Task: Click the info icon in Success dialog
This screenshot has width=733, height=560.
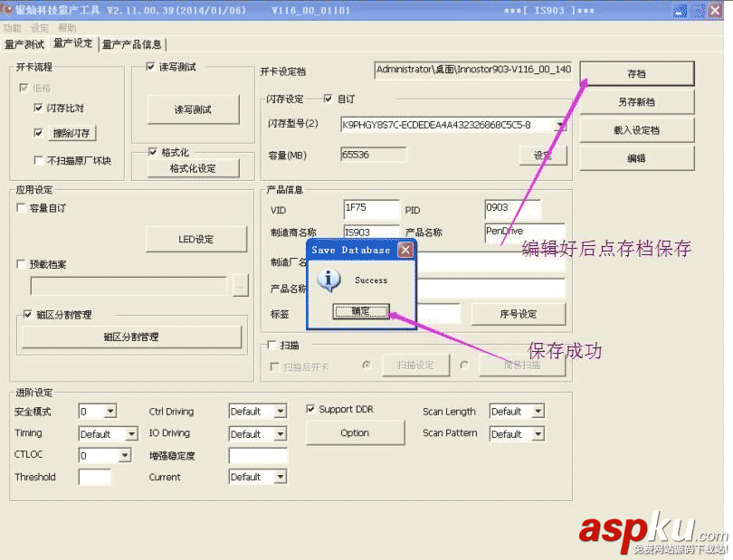Action: click(328, 280)
